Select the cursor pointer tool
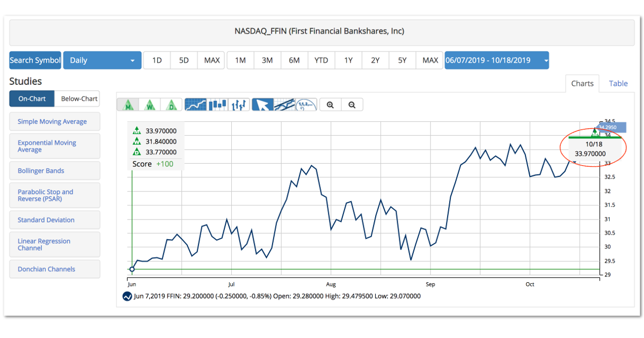 tap(263, 105)
